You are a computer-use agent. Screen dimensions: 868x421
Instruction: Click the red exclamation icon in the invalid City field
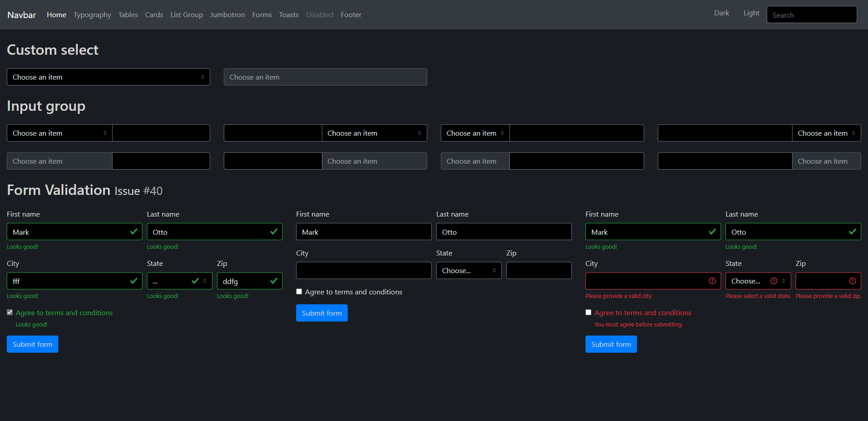click(x=713, y=281)
